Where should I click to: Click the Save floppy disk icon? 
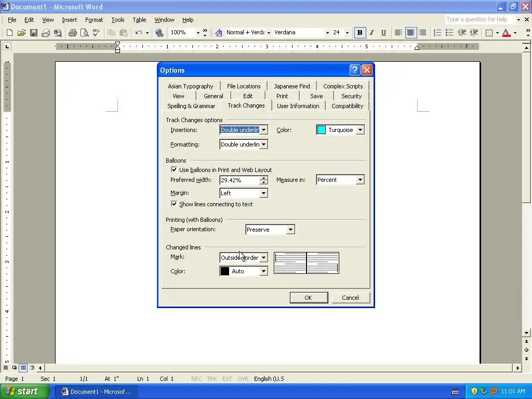click(33, 33)
